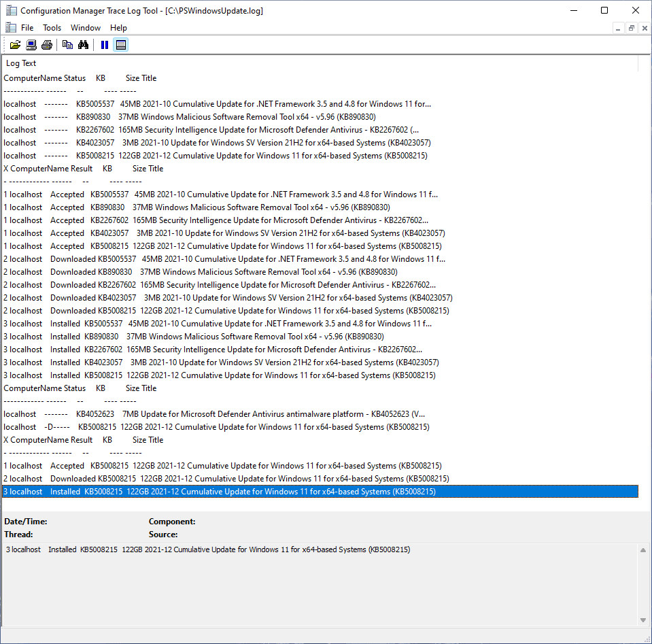This screenshot has height=644, width=652.
Task: Click highlighted 3 localhost Installed KB5008215 row
Action: click(320, 491)
